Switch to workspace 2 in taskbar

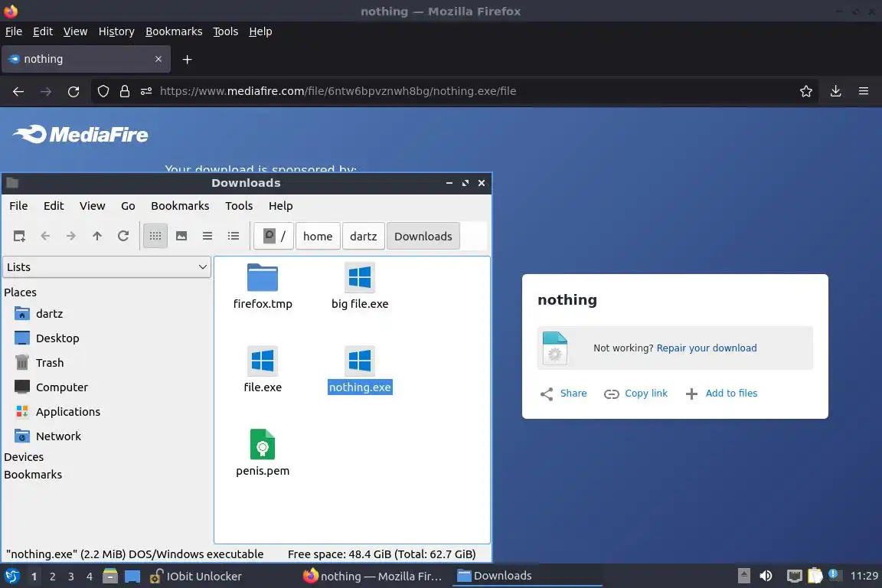52,577
